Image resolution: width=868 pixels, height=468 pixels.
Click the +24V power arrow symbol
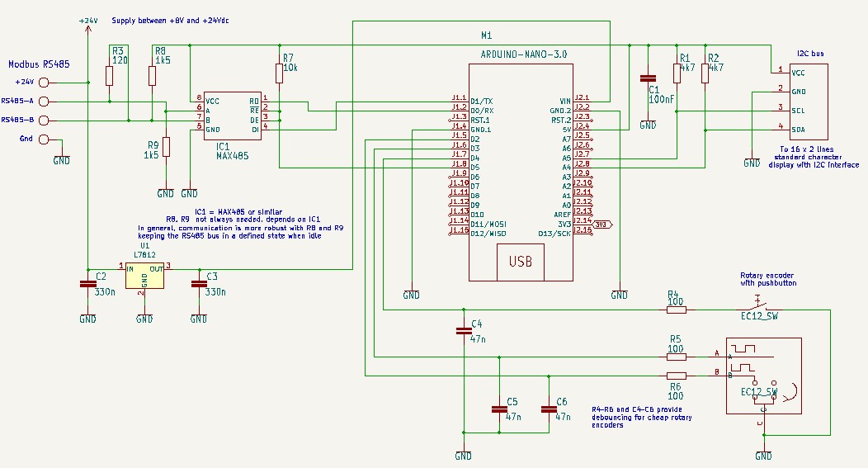87,31
